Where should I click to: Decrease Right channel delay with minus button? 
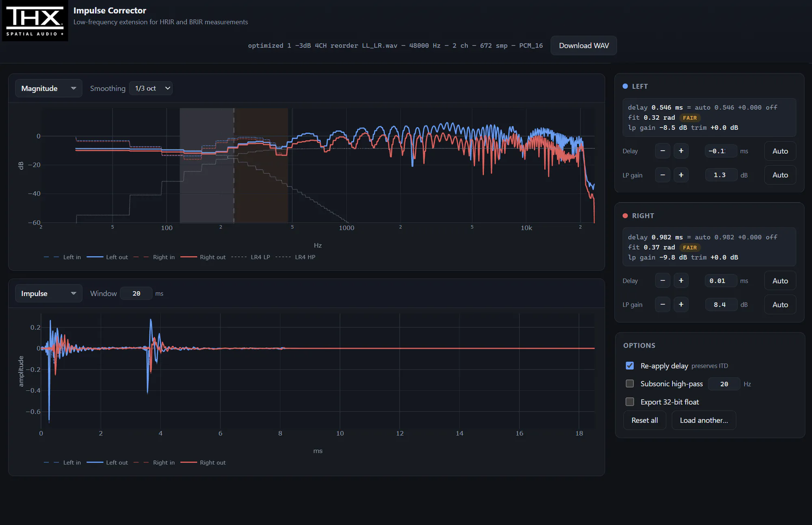(x=663, y=281)
